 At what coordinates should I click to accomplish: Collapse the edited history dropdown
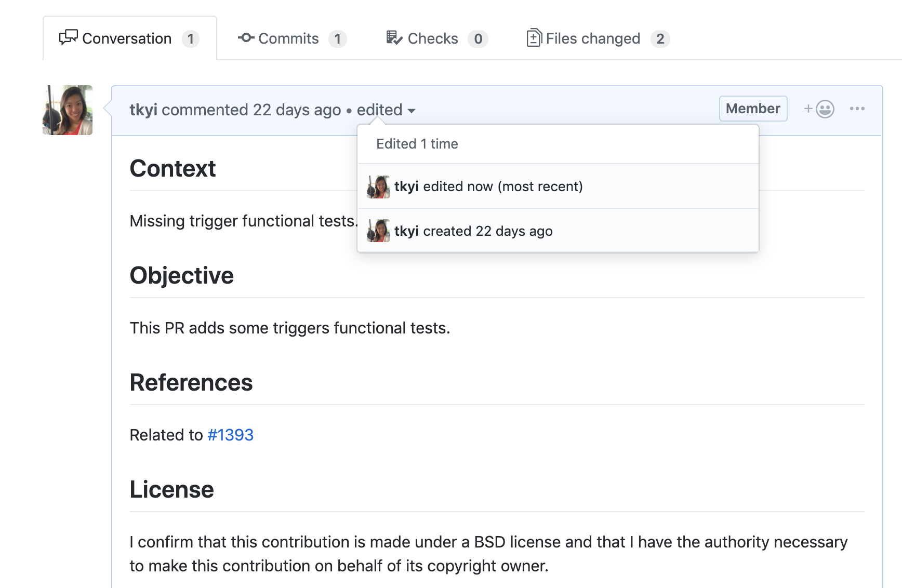(x=386, y=110)
